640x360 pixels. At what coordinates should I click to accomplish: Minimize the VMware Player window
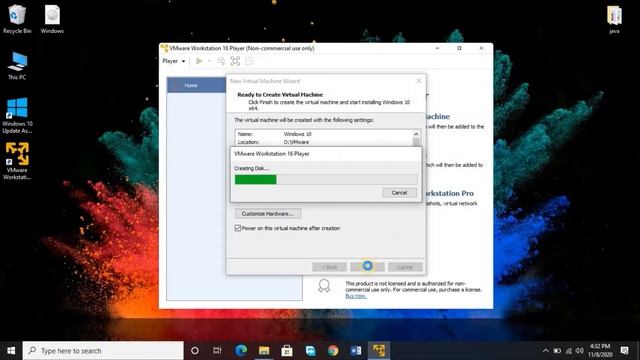pyautogui.click(x=437, y=48)
